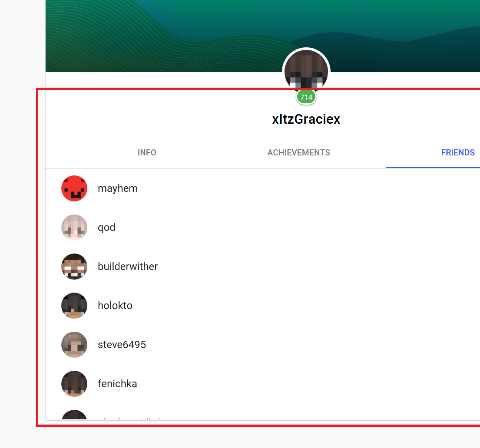Click the fenichka friend name

pos(117,384)
